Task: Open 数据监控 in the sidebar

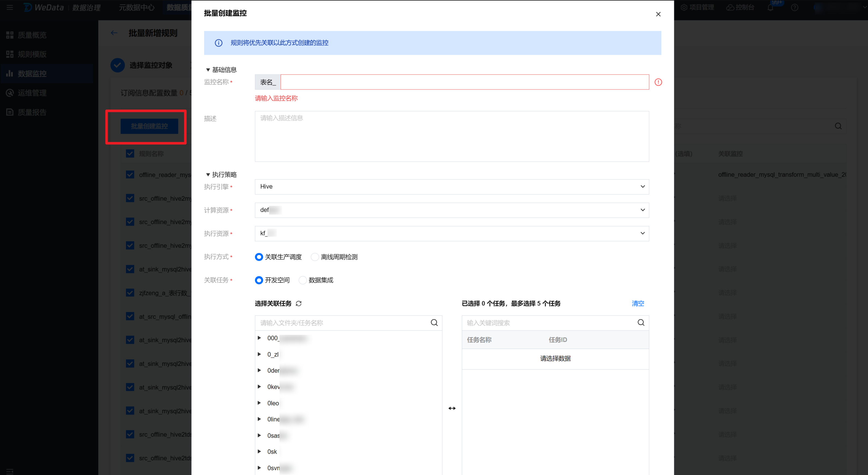Action: (32, 73)
